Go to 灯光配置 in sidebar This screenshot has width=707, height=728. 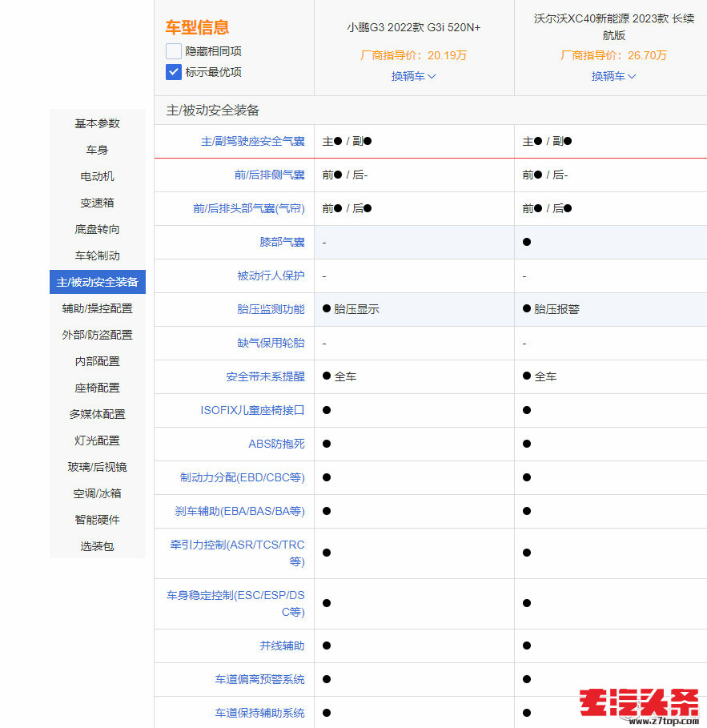point(98,440)
